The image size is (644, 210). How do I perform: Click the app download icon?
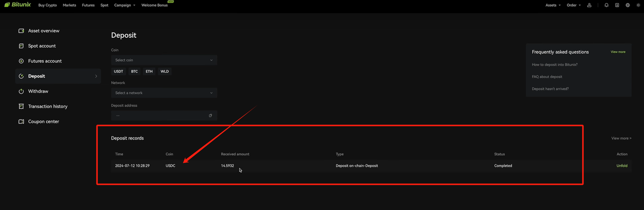click(617, 5)
